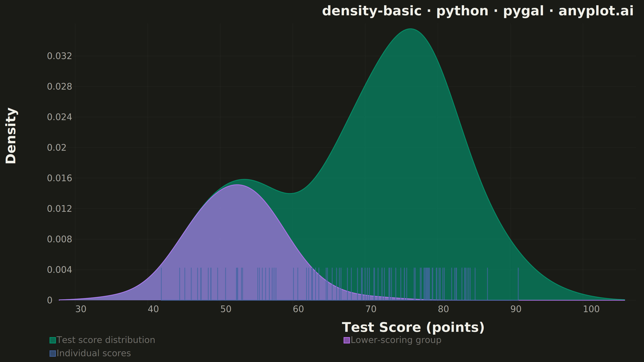Click the rightmost rug tick near 90
The image size is (644, 362).
518,284
